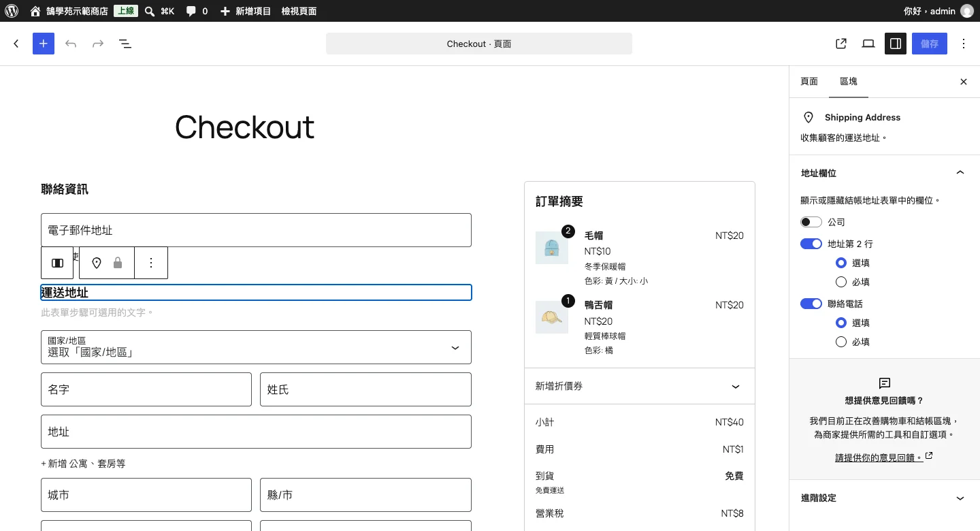Open the 你好，admin account menu
Screen dimensions: 980x531
[x=938, y=11]
